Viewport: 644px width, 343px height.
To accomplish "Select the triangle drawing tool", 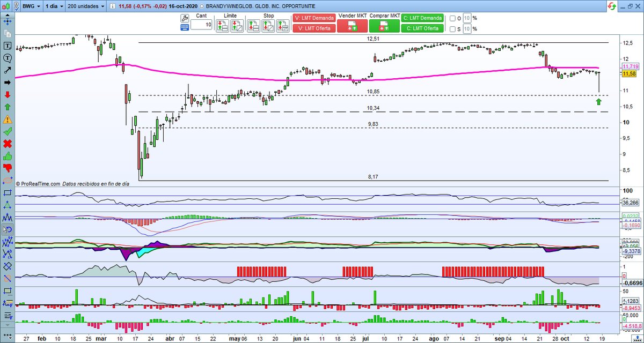I will pyautogui.click(x=8, y=205).
